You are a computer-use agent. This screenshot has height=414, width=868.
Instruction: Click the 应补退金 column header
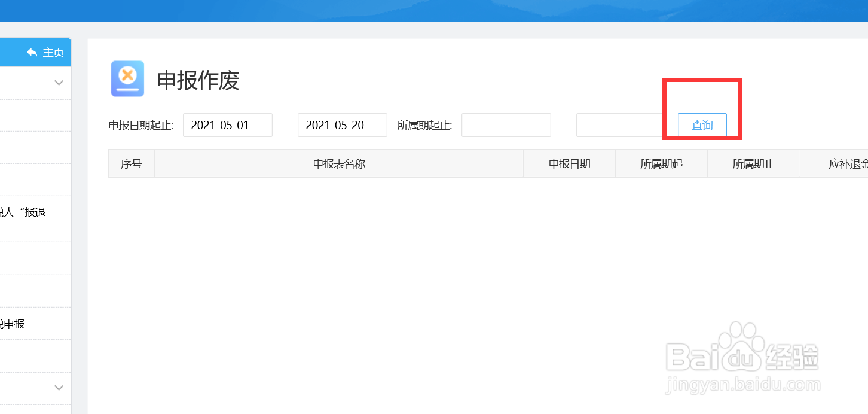(849, 163)
